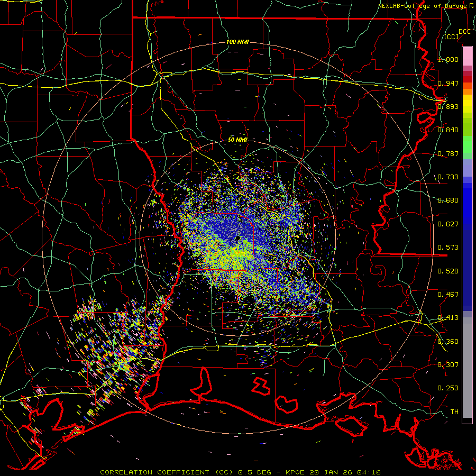
Task: Pick the red segment of the color scale
Action: click(467, 79)
